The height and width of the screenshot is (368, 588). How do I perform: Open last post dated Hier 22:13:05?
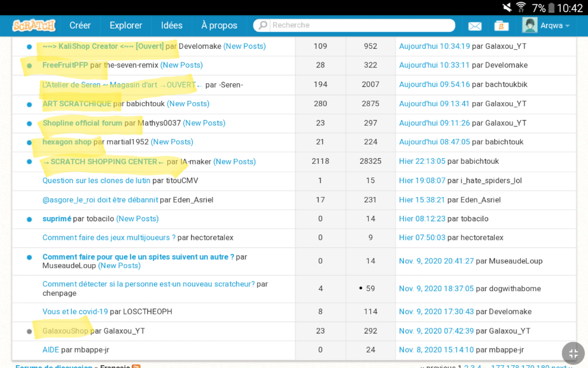(x=422, y=161)
